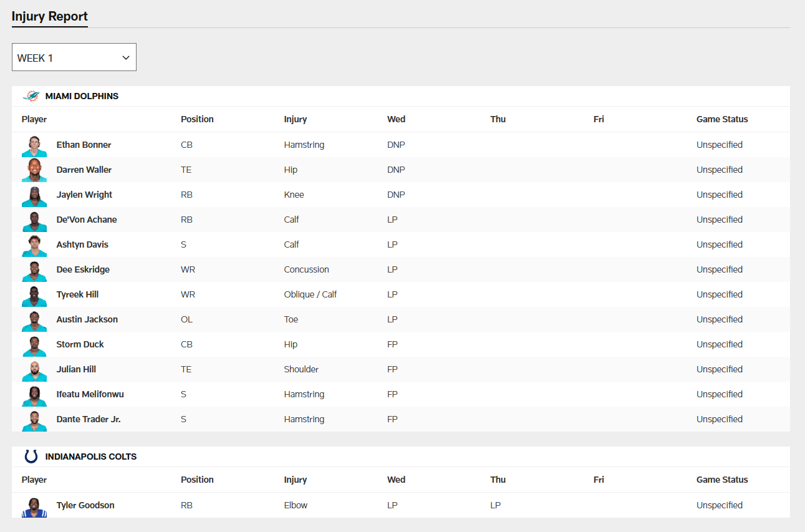The width and height of the screenshot is (805, 532).
Task: Click Tyler Goodson's headshot photo
Action: pos(34,506)
